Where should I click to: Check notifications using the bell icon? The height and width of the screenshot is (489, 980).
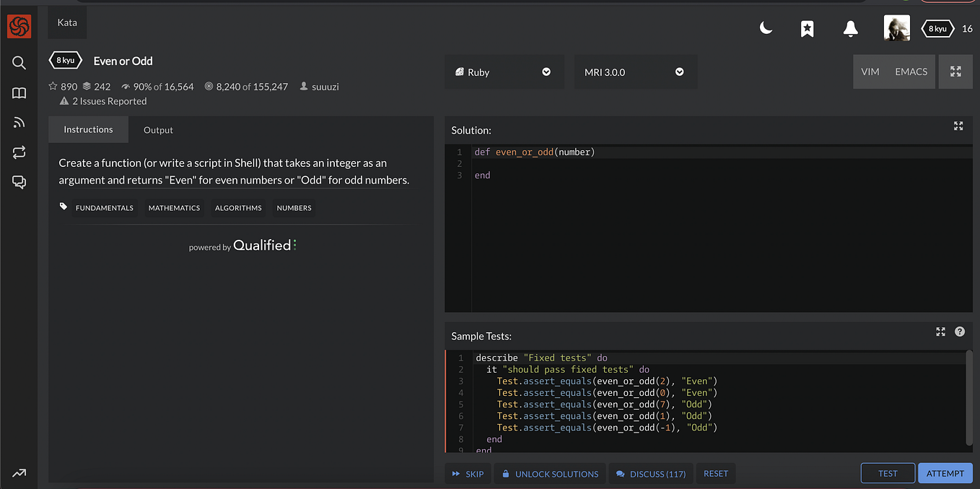tap(850, 28)
